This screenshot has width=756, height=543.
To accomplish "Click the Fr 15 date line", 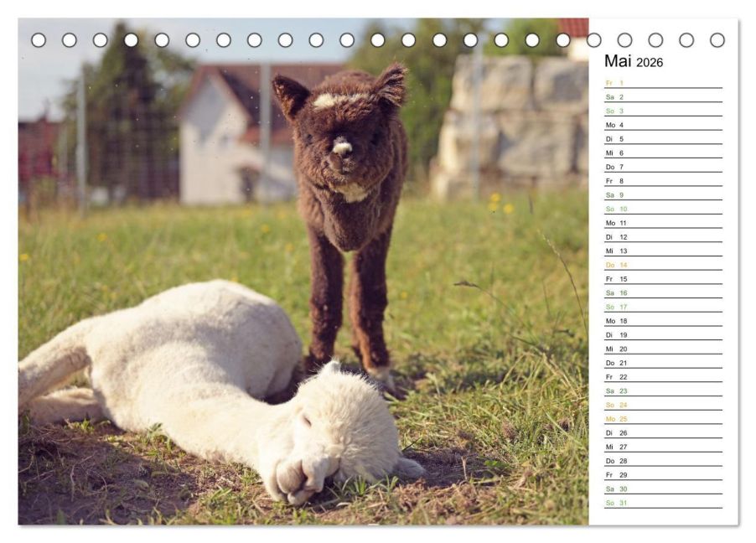I will click(x=662, y=279).
